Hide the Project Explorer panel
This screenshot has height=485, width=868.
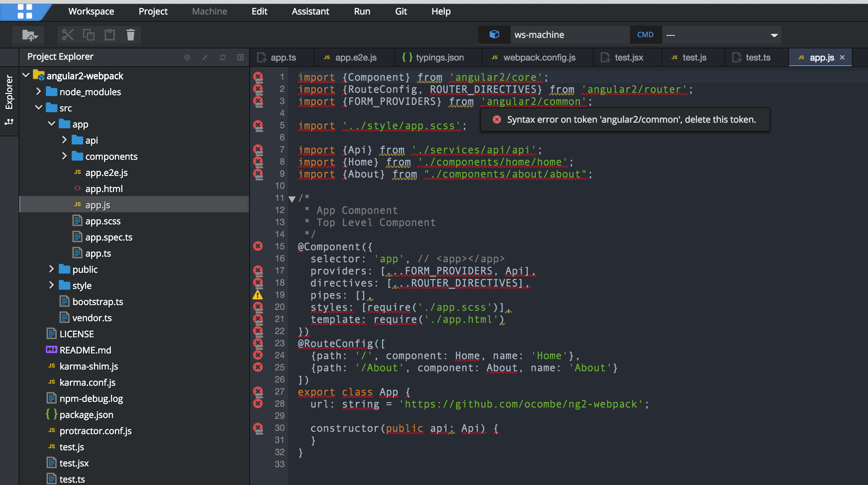(240, 57)
